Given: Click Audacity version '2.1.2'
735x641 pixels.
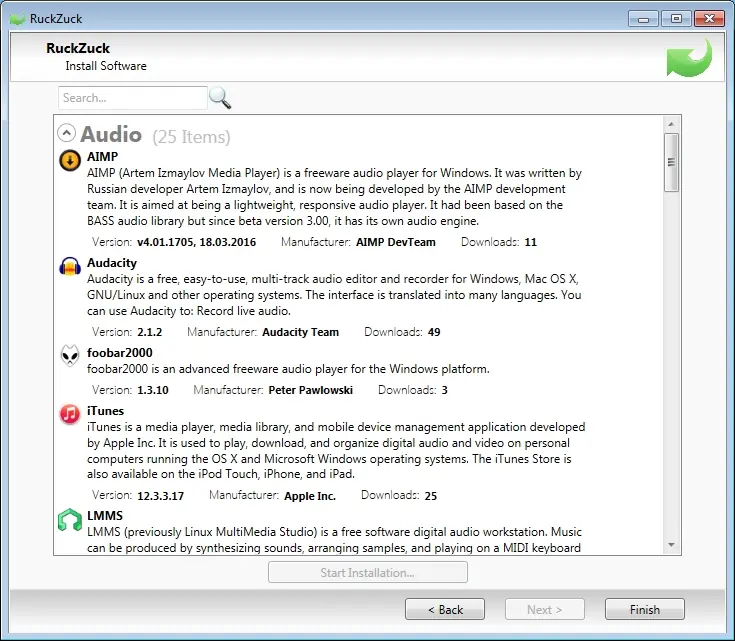Looking at the screenshot, I should (x=150, y=332).
